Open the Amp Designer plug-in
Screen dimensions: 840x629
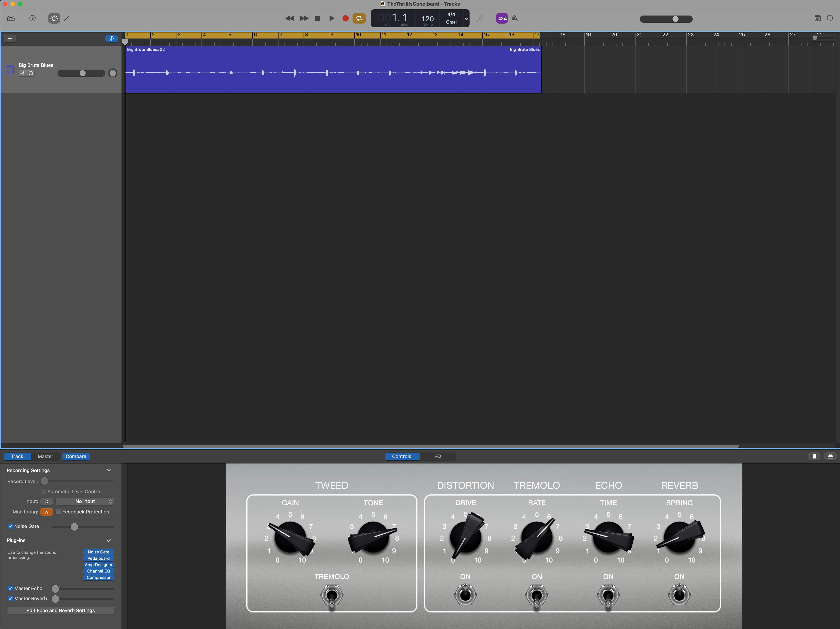point(98,564)
